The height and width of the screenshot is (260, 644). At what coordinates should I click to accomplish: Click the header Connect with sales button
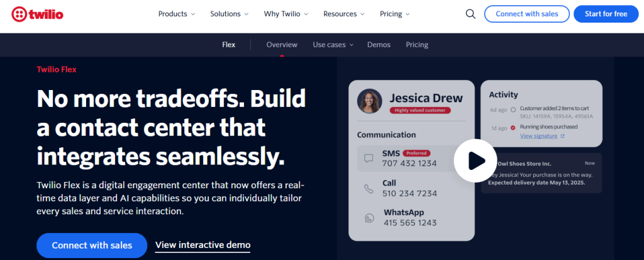pyautogui.click(x=527, y=14)
